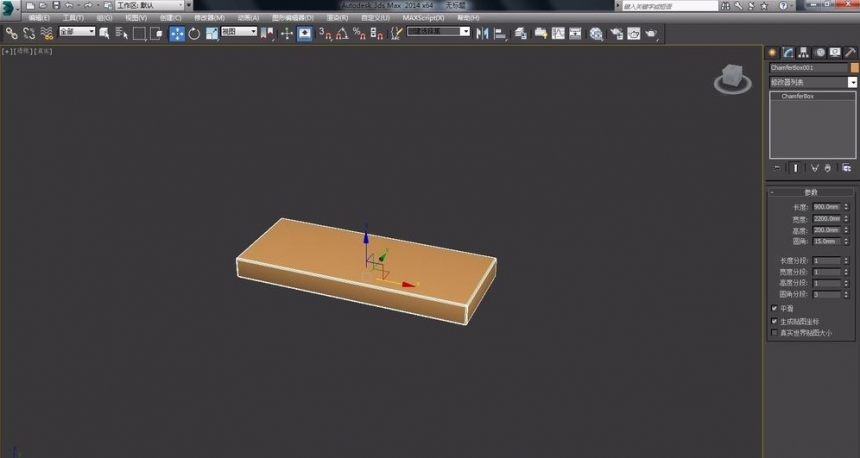Image resolution: width=860 pixels, height=458 pixels.
Task: Open the Layer Manager icon
Action: click(x=520, y=33)
